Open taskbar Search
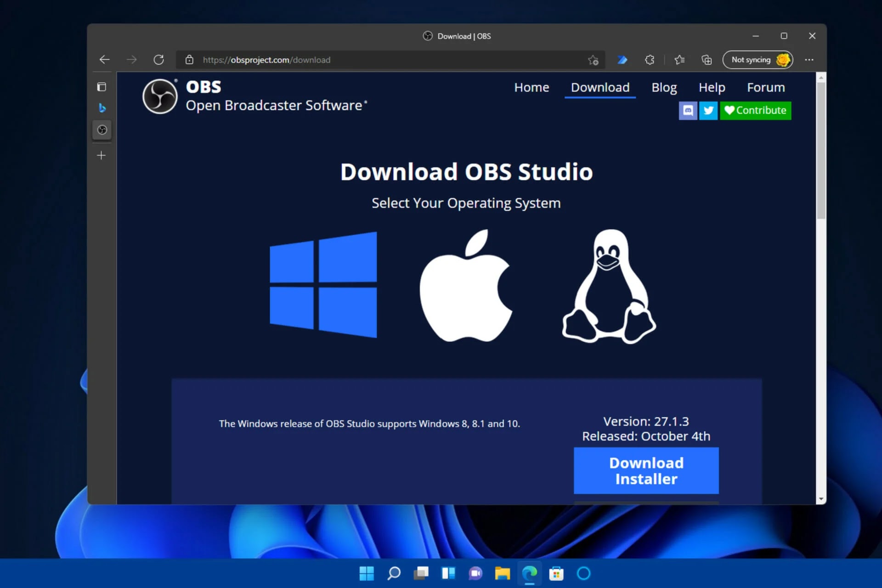 pos(394,573)
